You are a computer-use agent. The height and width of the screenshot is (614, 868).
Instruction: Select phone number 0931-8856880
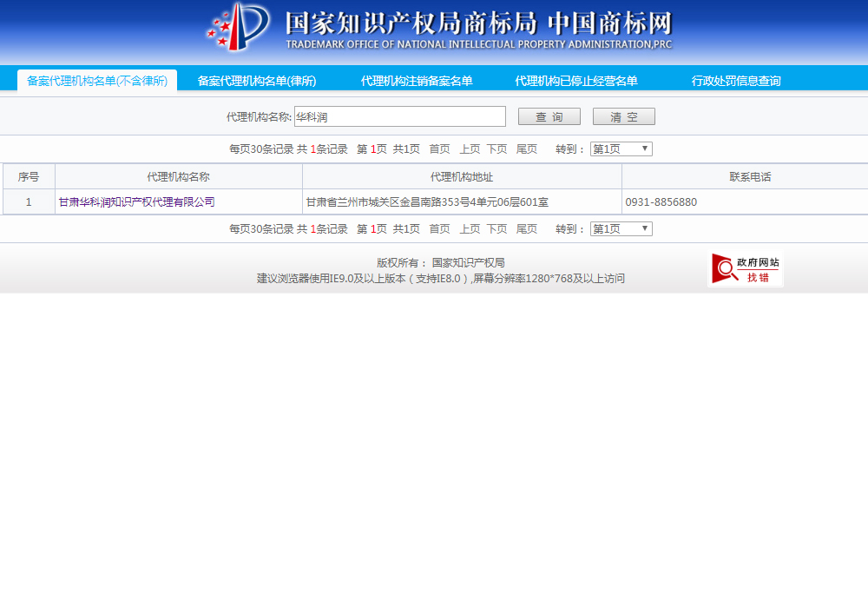pyautogui.click(x=661, y=202)
